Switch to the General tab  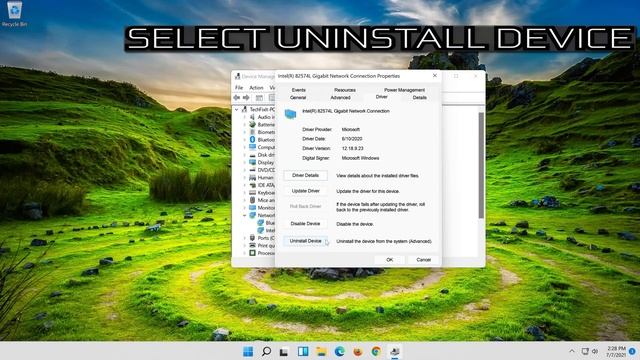click(x=298, y=98)
